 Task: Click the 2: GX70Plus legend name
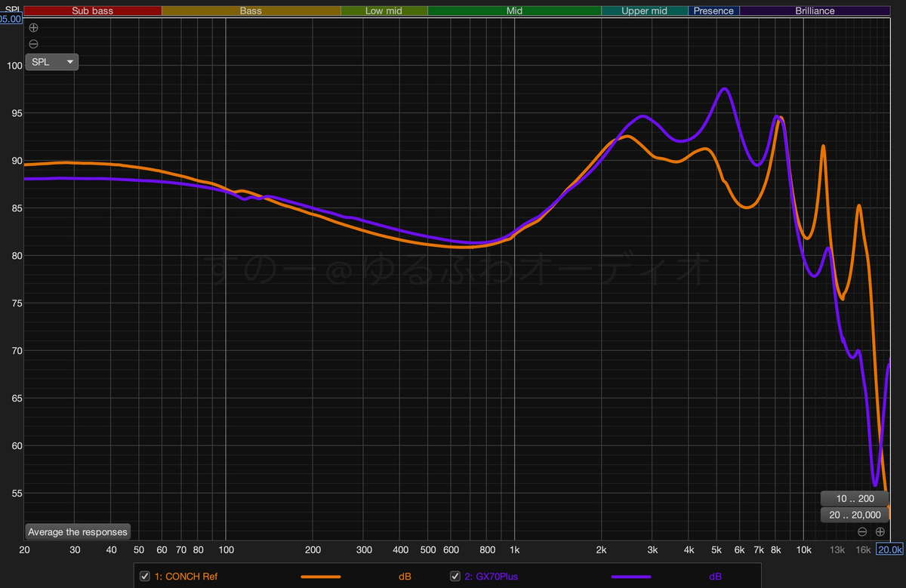pyautogui.click(x=492, y=577)
